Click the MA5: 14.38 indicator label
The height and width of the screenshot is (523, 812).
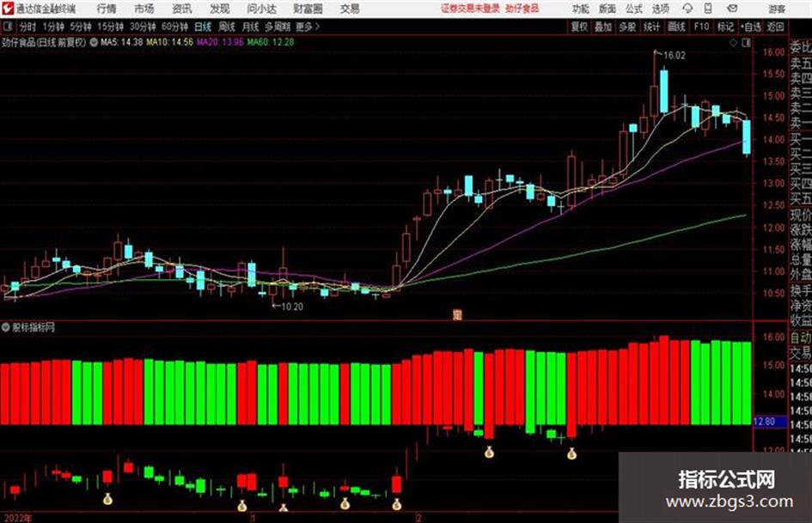point(122,42)
